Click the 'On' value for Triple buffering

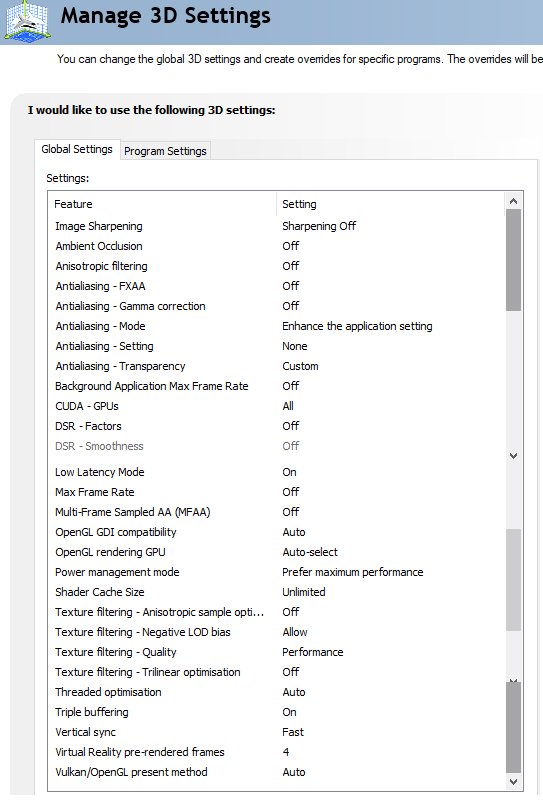pyautogui.click(x=289, y=712)
